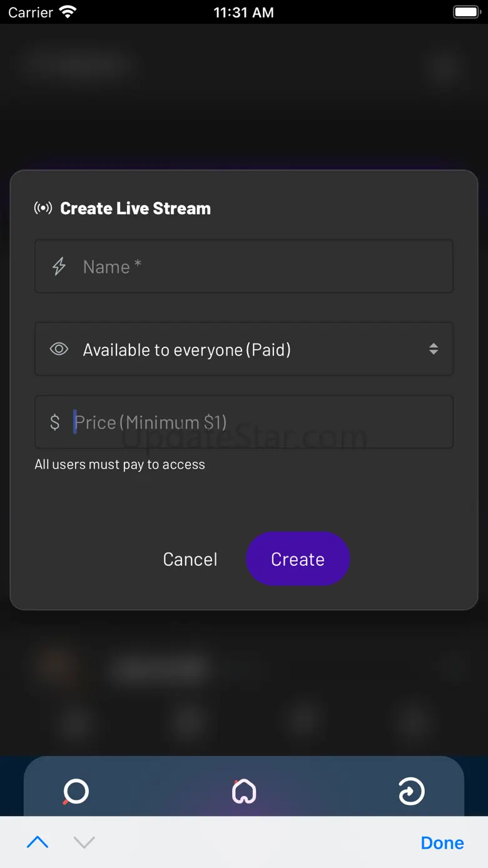Go to the Home tab in the bottom bar
Screen dimensions: 488x868
[x=244, y=792]
